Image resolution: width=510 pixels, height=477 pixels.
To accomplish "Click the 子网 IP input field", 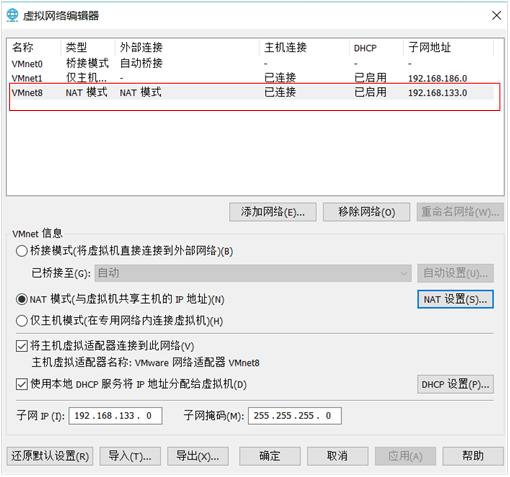I will pyautogui.click(x=115, y=416).
